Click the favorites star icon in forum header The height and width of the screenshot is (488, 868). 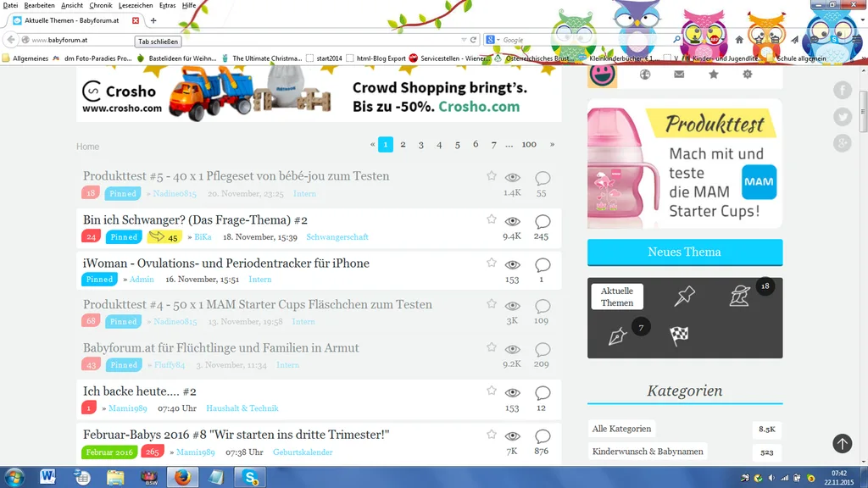coord(714,75)
